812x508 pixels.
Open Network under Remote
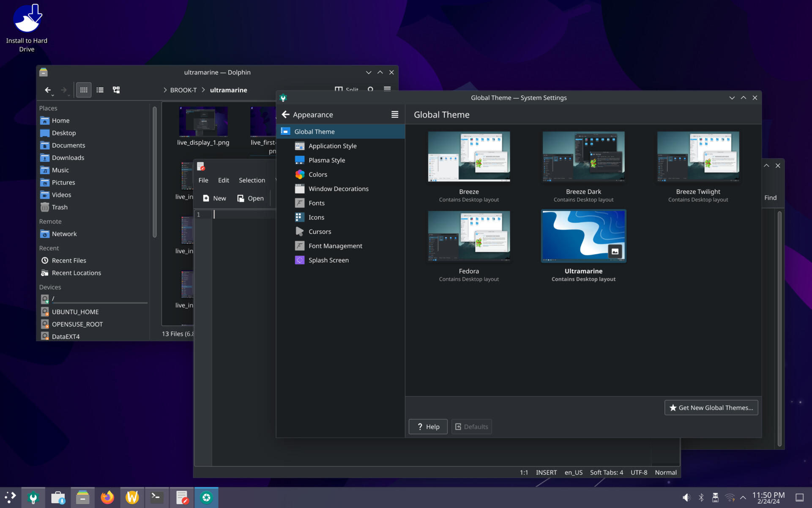tap(93, 234)
